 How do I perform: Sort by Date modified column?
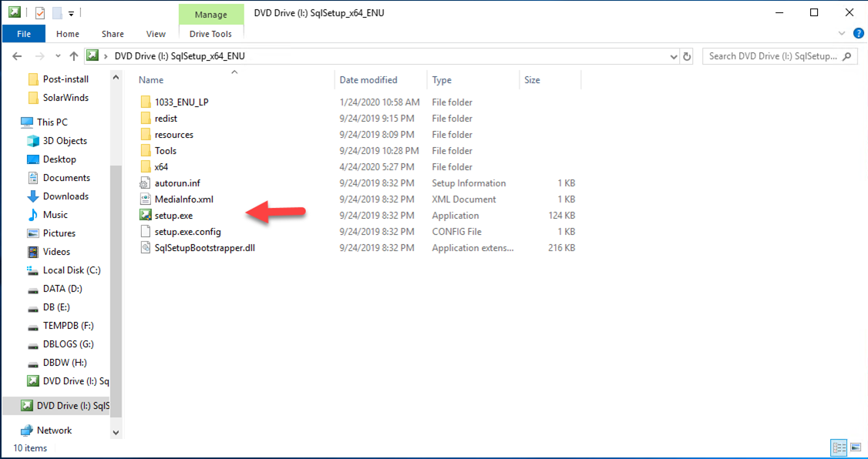point(368,80)
